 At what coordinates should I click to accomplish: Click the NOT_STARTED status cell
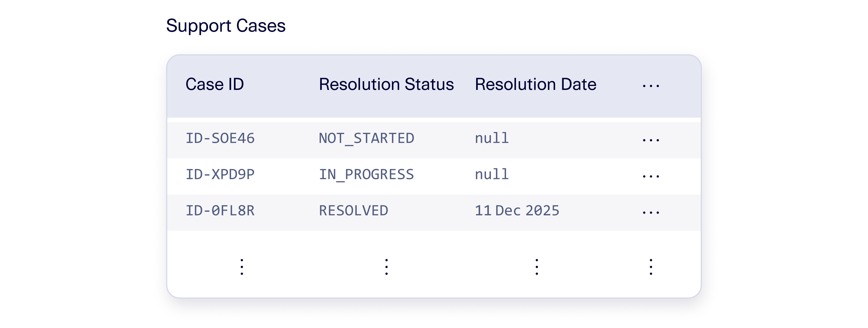[366, 139]
